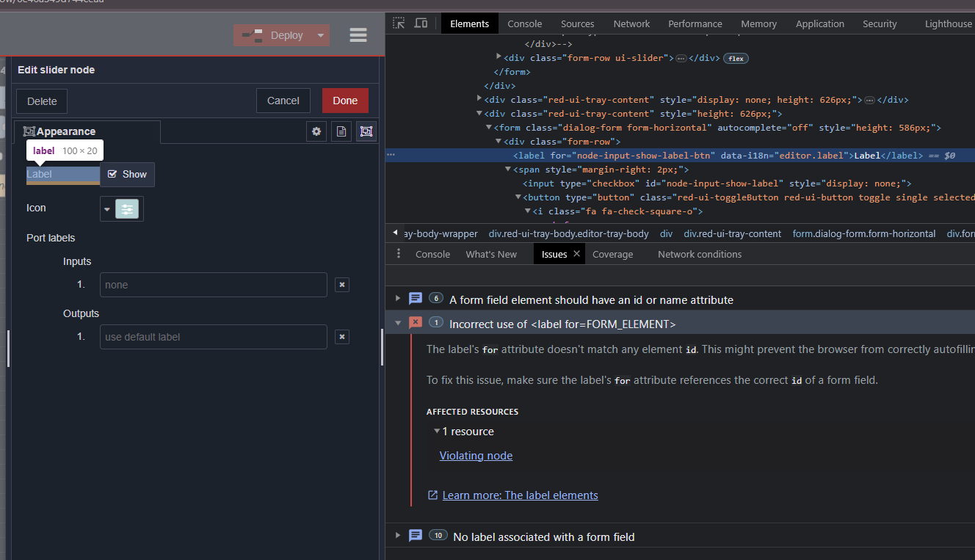The height and width of the screenshot is (560, 975).
Task: Click the blue message icon on No label issue
Action: pyautogui.click(x=416, y=536)
